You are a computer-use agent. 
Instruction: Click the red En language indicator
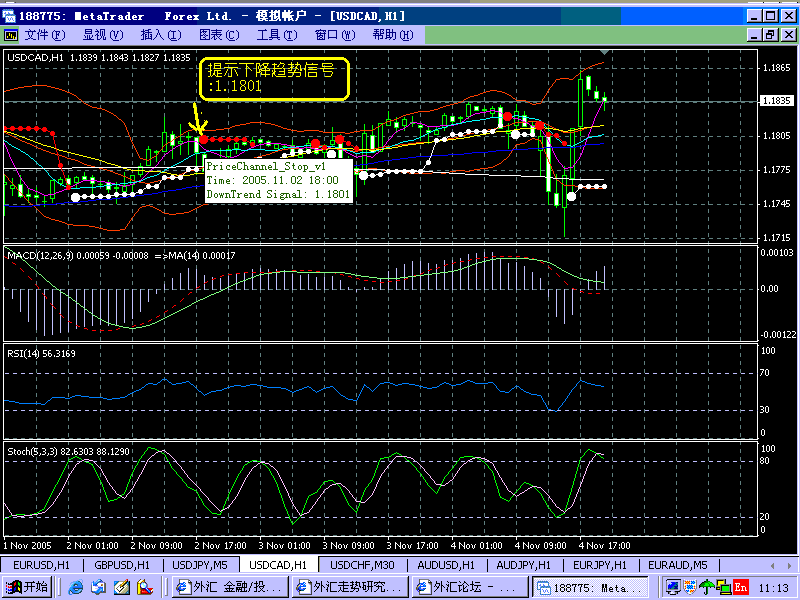(740, 587)
